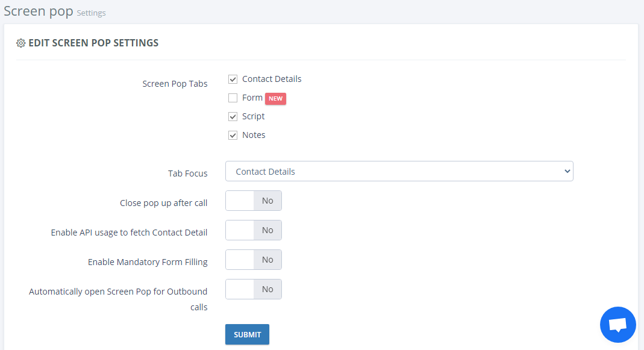The width and height of the screenshot is (644, 350).
Task: Click the Edit Screen Pop Settings title
Action: click(93, 43)
